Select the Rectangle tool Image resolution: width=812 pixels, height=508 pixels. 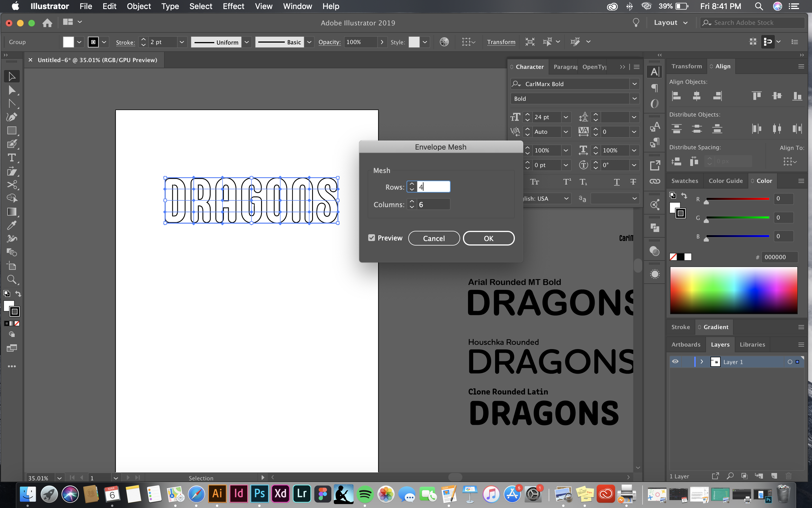pos(12,130)
